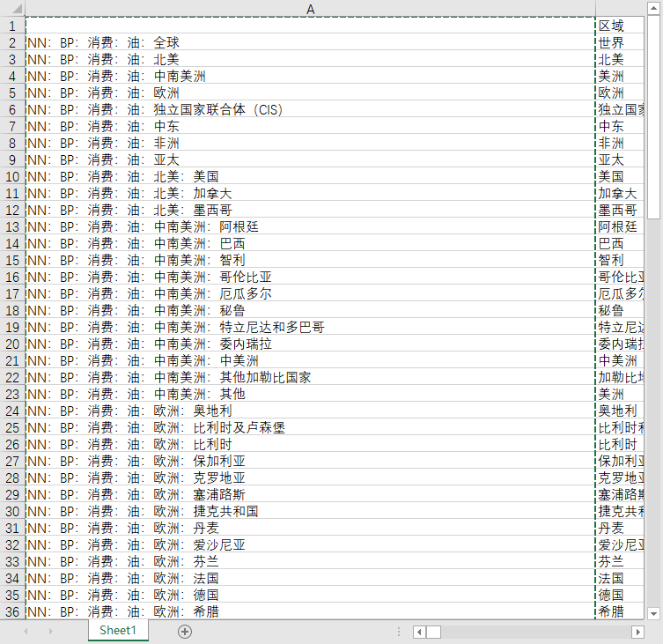The width and height of the screenshot is (663, 644).
Task: Select row 20 header
Action: click(12, 344)
